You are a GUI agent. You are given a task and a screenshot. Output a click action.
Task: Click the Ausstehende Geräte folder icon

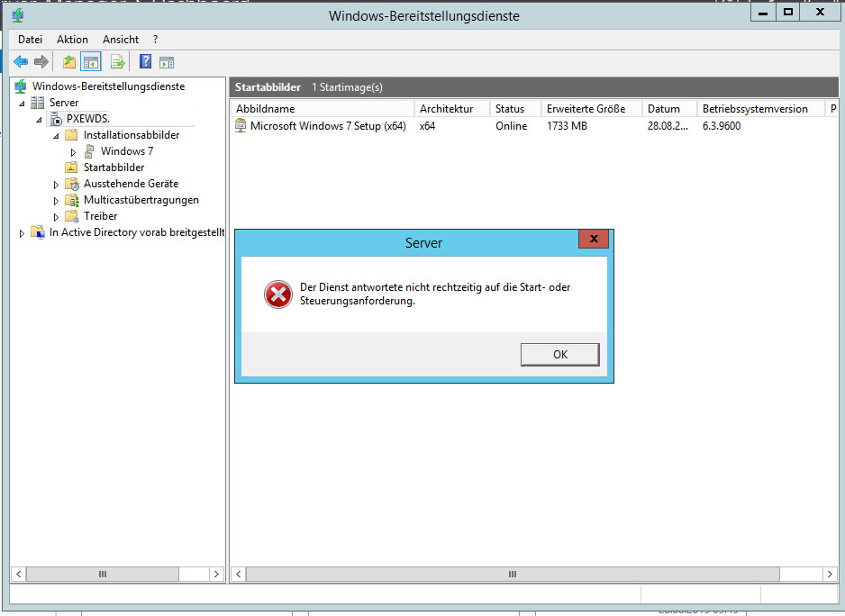pyautogui.click(x=72, y=184)
